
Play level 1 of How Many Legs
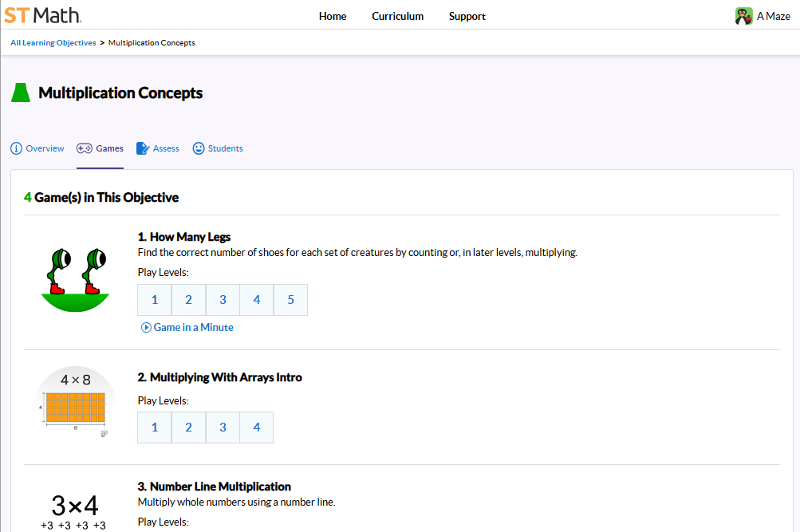[x=155, y=300]
